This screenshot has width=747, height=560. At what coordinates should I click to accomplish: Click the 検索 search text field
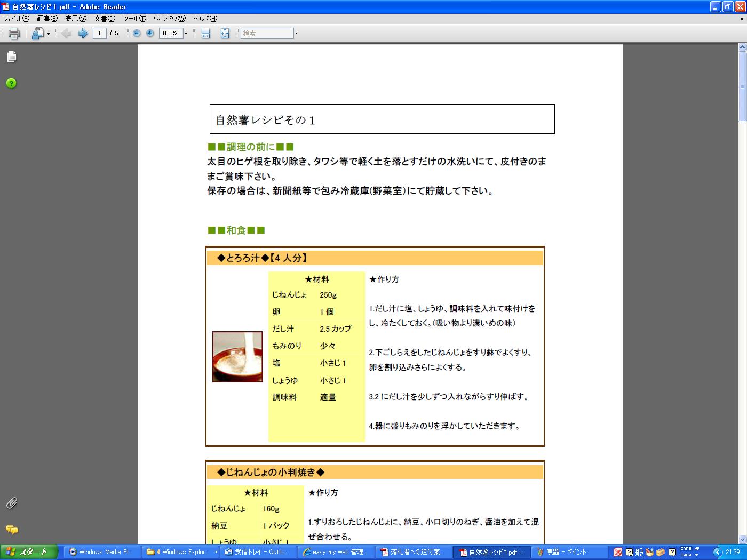(x=267, y=34)
